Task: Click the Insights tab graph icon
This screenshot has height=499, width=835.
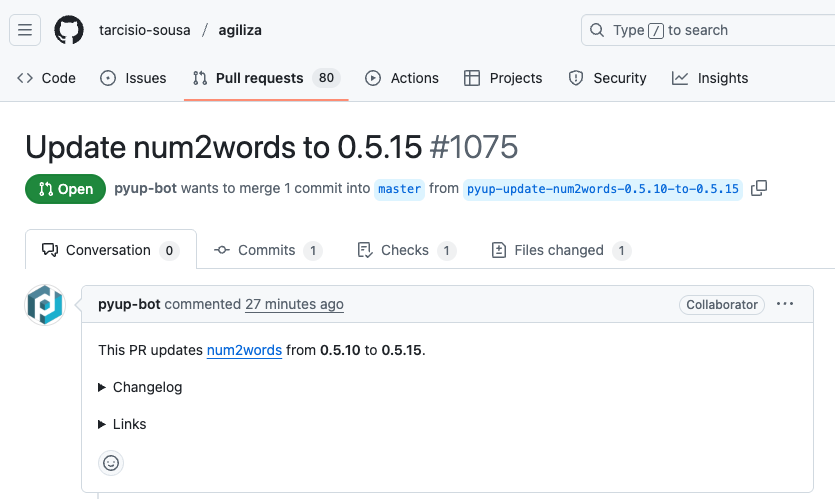Action: [680, 78]
